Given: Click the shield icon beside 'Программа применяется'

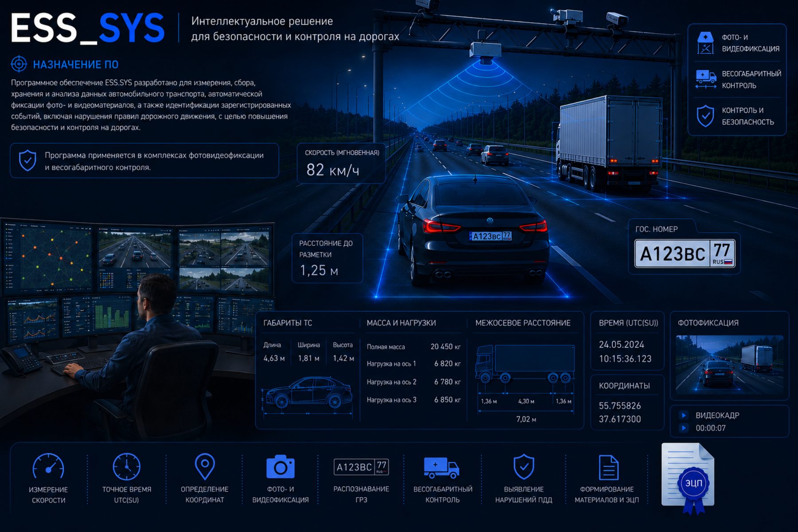Looking at the screenshot, I should [27, 160].
